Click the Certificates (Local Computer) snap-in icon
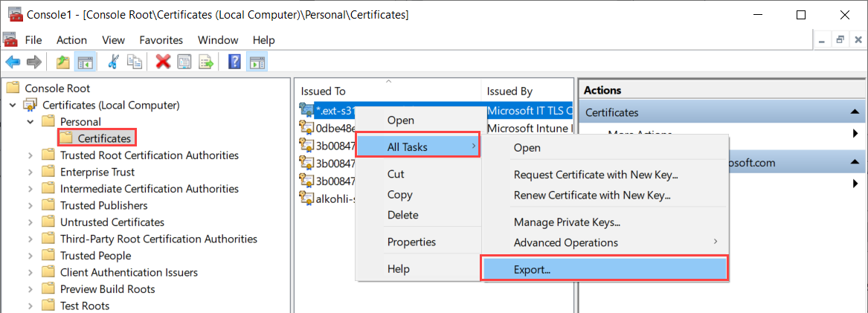Viewport: 868px width, 313px height. [x=30, y=105]
